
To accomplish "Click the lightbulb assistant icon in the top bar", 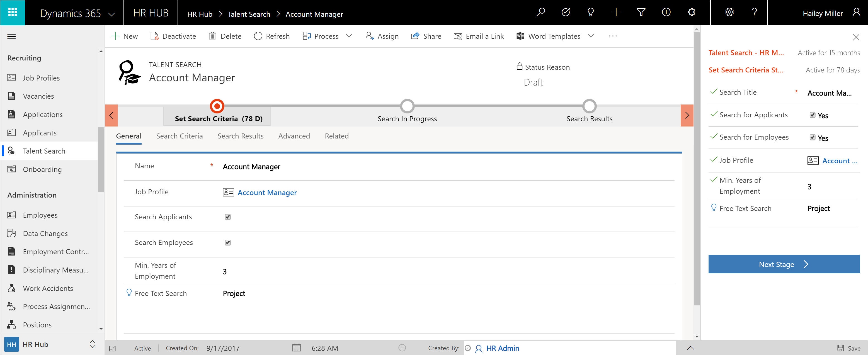I will pos(591,13).
